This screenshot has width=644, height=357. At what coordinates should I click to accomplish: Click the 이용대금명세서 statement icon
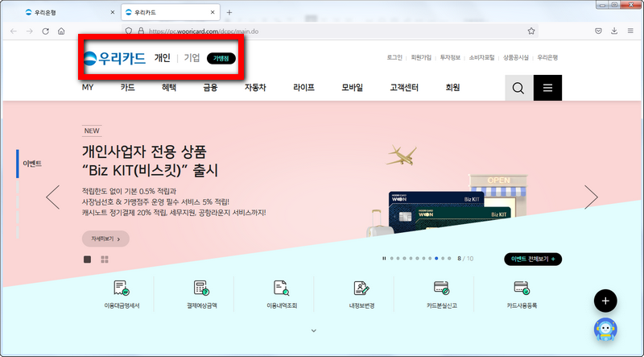coord(122,289)
